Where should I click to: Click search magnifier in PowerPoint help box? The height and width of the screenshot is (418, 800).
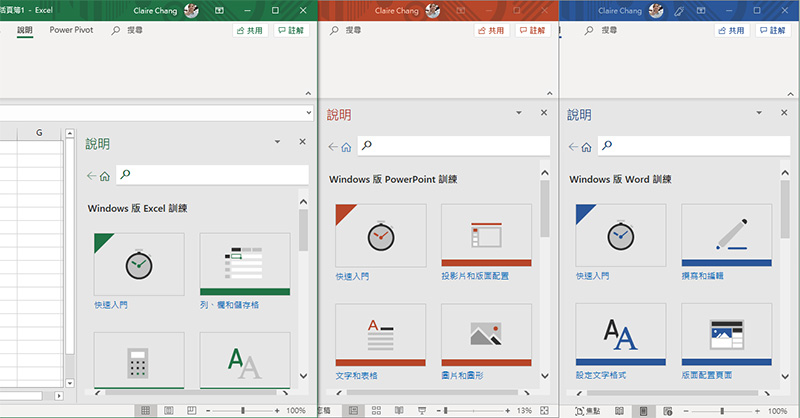[366, 145]
